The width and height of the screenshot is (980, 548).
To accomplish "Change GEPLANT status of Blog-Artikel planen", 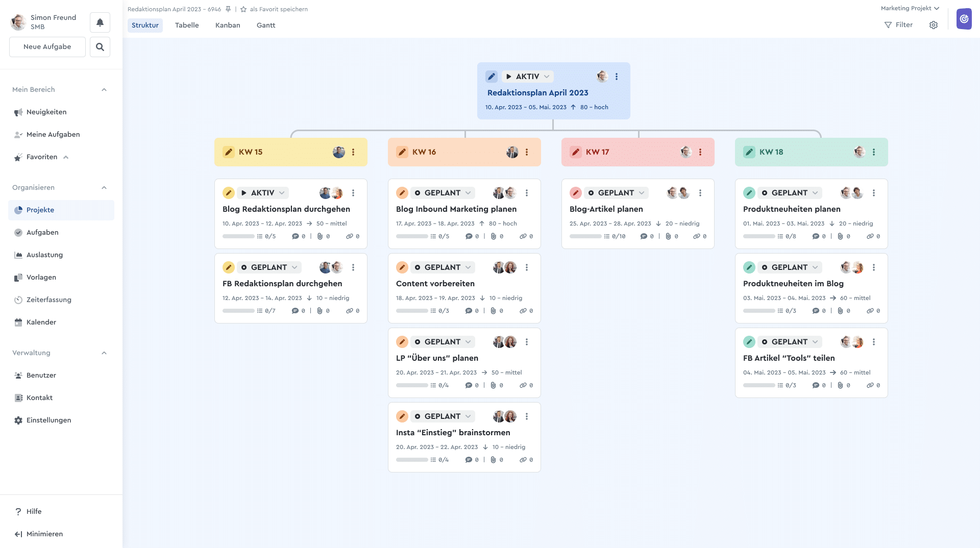I will click(x=617, y=193).
